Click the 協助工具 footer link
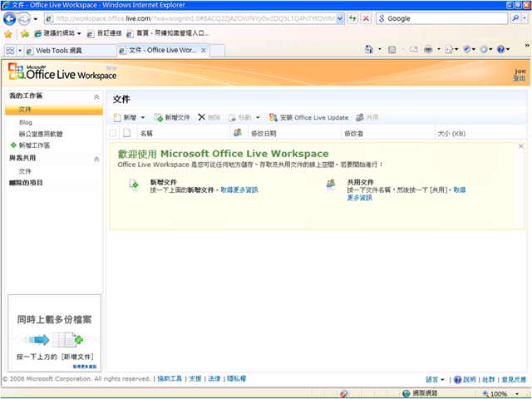 click(170, 379)
